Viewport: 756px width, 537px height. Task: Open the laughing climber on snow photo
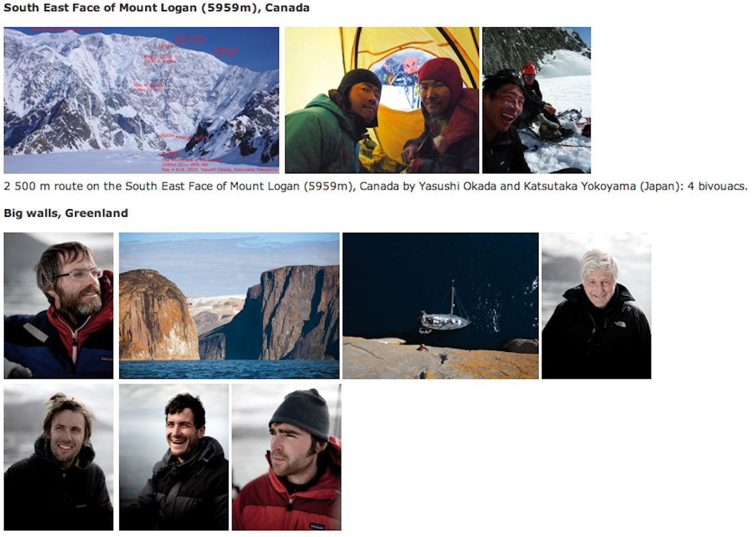pyautogui.click(x=536, y=100)
